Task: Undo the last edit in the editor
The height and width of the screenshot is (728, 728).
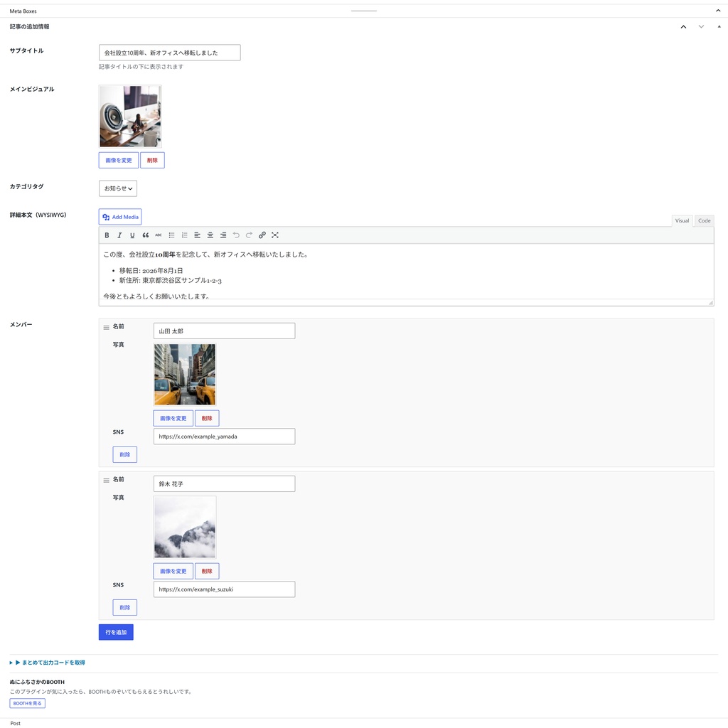Action: (236, 235)
